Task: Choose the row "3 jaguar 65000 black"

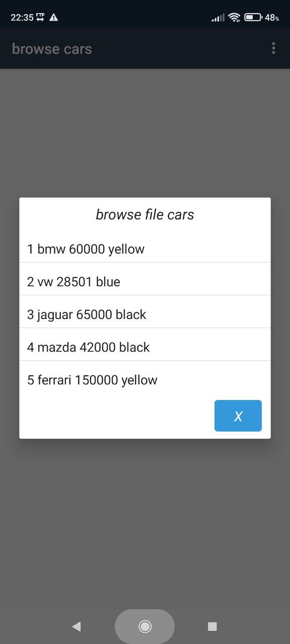Action: [145, 314]
